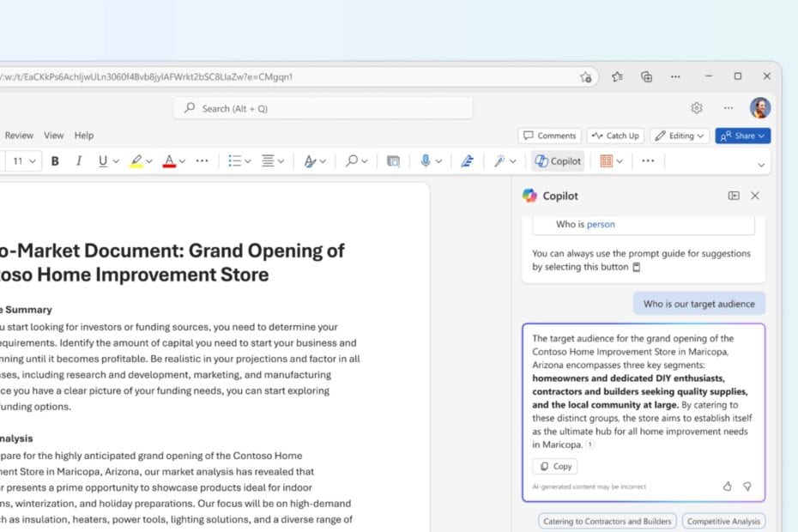
Task: Copy the Copilot response
Action: point(555,466)
